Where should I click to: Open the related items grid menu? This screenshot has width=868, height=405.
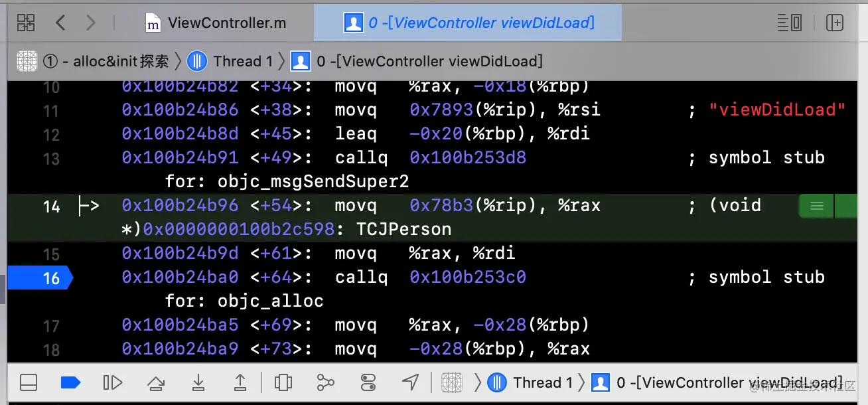pyautogui.click(x=26, y=23)
